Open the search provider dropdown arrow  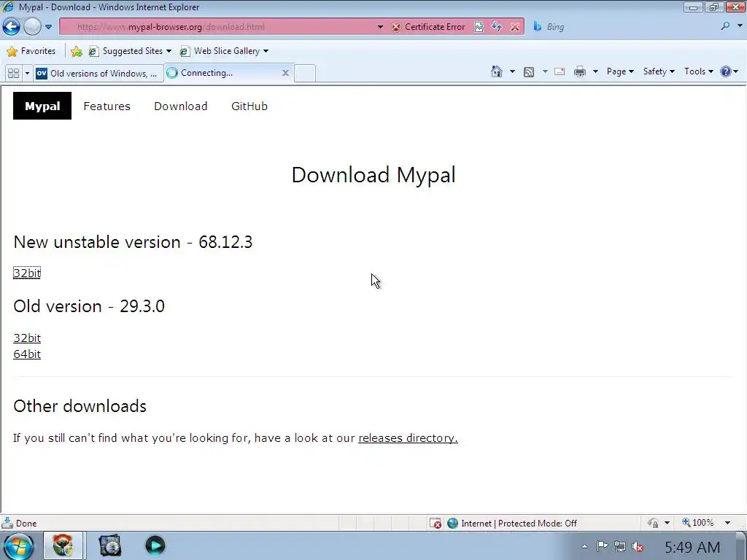[x=740, y=27]
